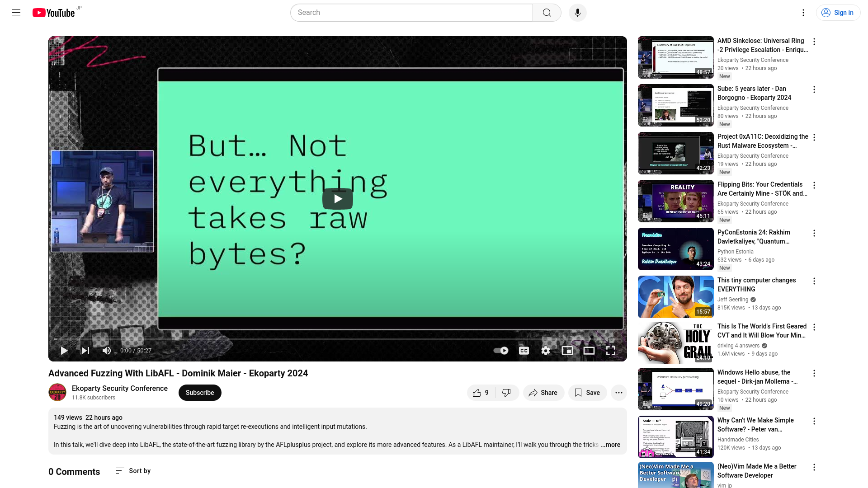Open Sort by dropdown for comments
The height and width of the screenshot is (488, 868).
[x=133, y=471]
